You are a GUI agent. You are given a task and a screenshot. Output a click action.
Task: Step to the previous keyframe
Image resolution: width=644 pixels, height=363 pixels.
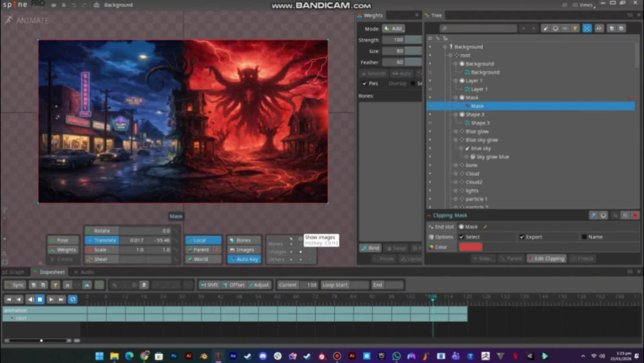tap(19, 299)
